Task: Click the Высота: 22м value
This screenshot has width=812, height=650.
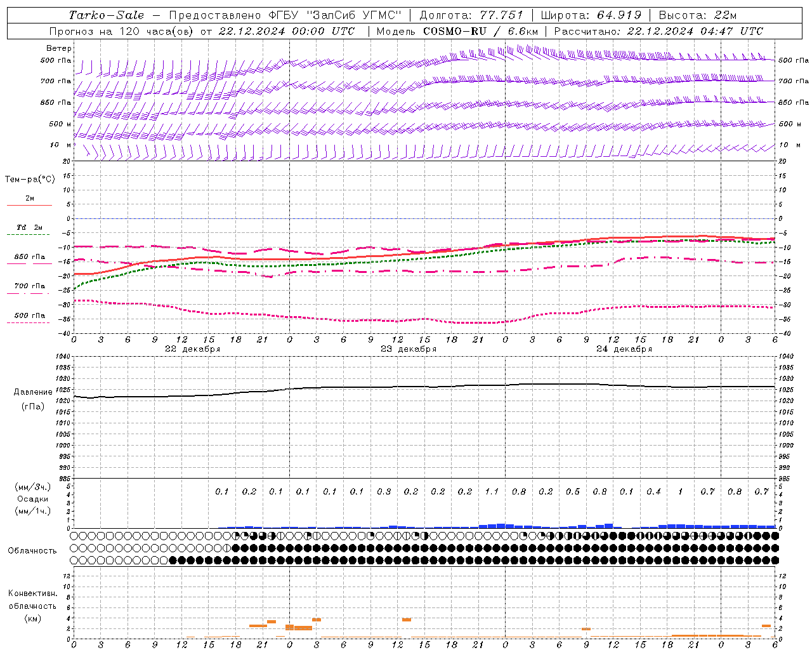Action: 698,15
